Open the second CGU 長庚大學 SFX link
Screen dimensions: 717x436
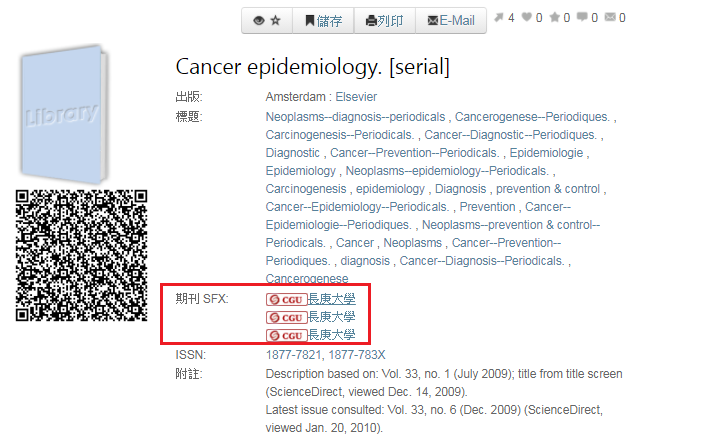(310, 317)
